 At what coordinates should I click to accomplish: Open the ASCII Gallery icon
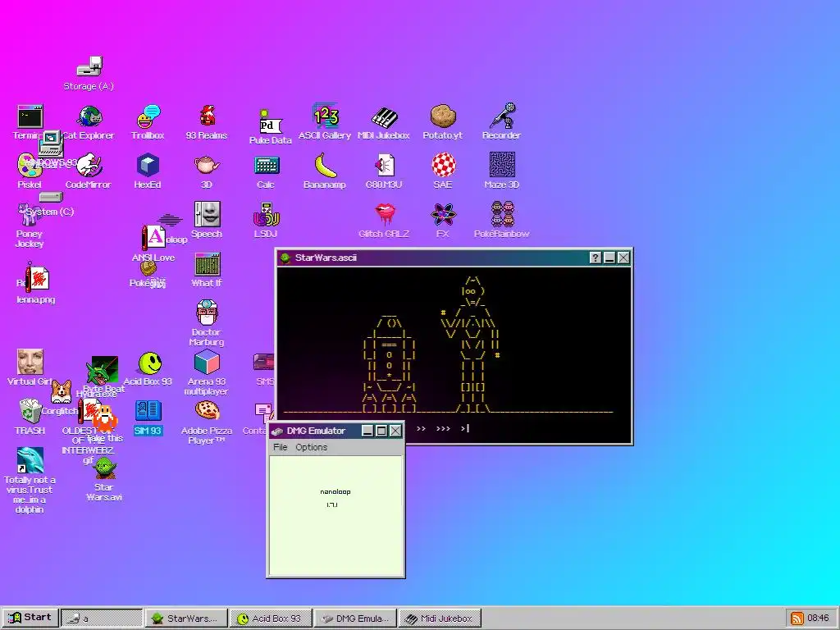pyautogui.click(x=325, y=116)
